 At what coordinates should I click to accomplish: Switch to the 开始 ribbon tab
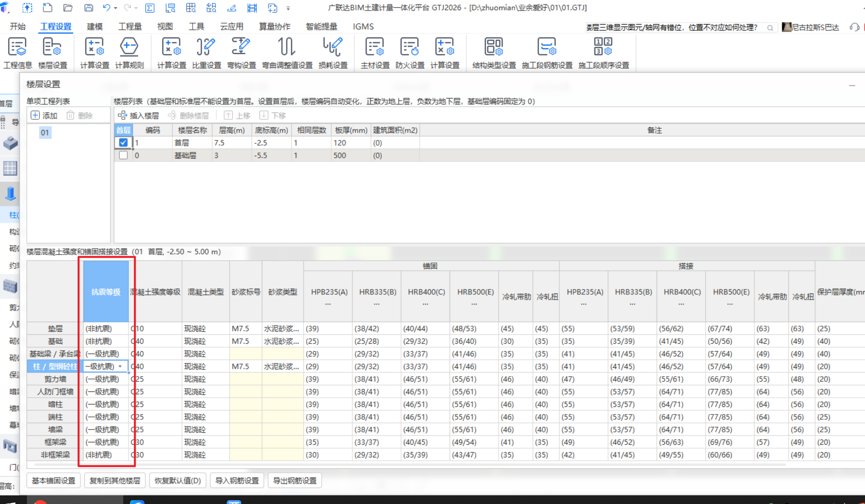point(18,26)
